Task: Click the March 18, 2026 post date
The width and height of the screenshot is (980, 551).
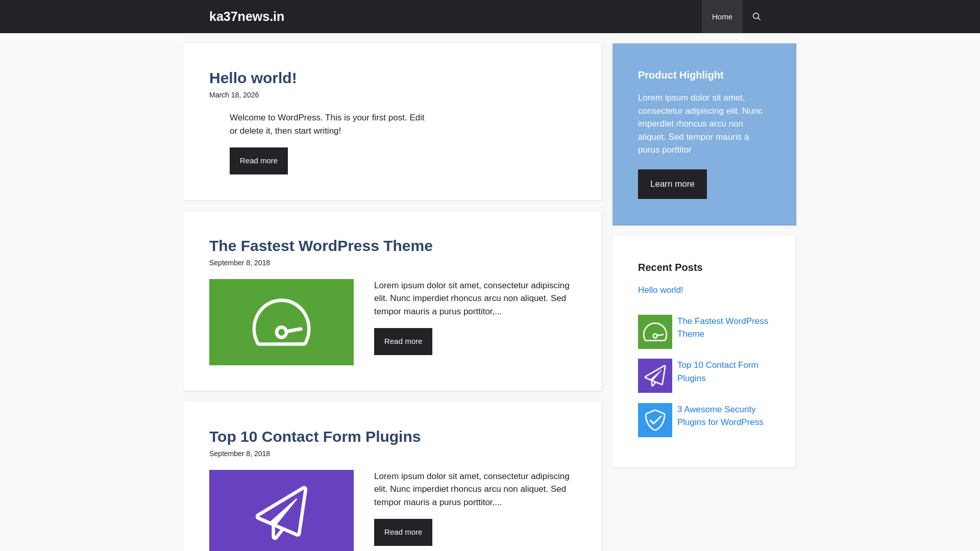Action: [234, 95]
